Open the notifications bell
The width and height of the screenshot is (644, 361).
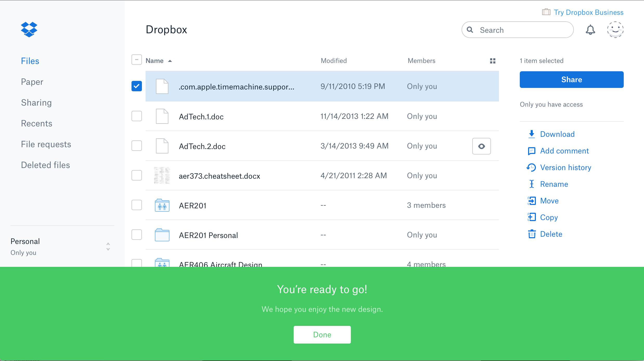590,30
